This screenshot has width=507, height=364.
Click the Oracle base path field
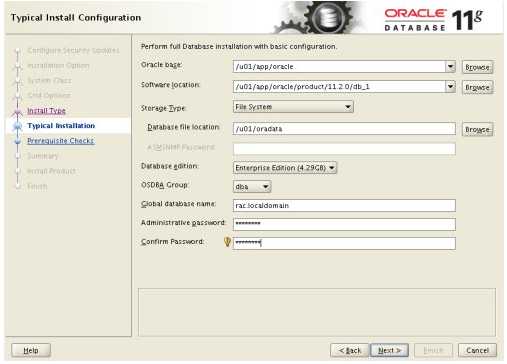pyautogui.click(x=339, y=67)
